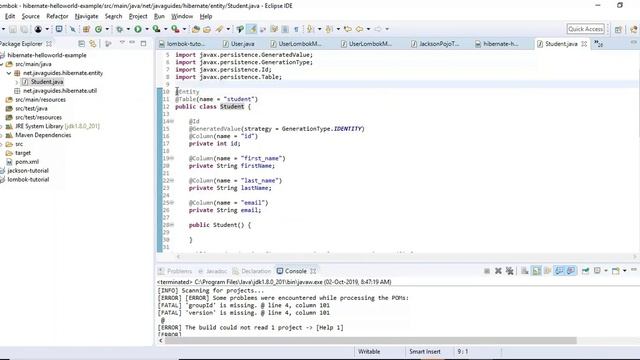Click the Search flashlight icon
The width and height of the screenshot is (640, 360).
click(220, 29)
